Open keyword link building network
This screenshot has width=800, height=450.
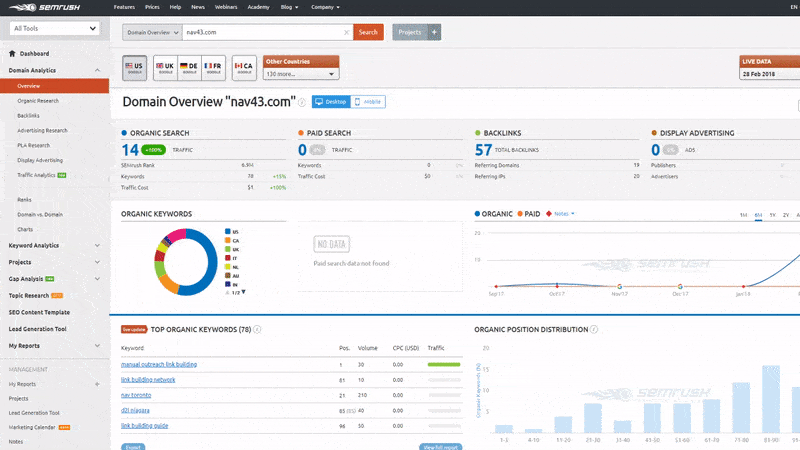coord(148,380)
